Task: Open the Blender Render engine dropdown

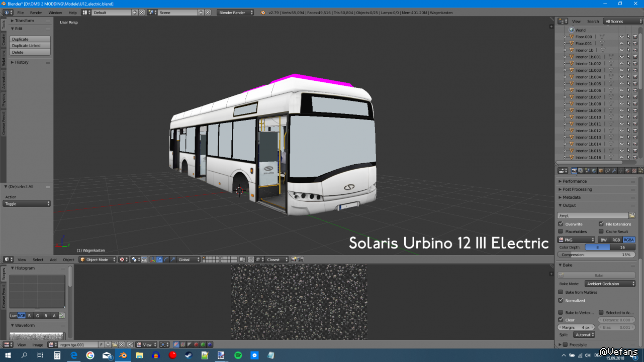Action: click(236, 13)
